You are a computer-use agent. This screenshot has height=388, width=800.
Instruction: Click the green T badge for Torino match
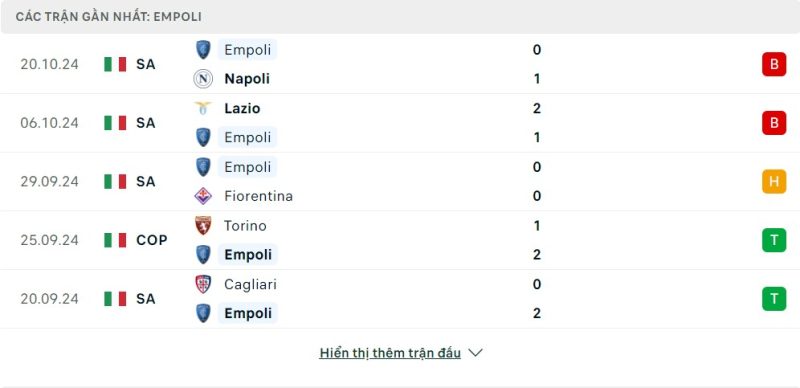tap(774, 240)
